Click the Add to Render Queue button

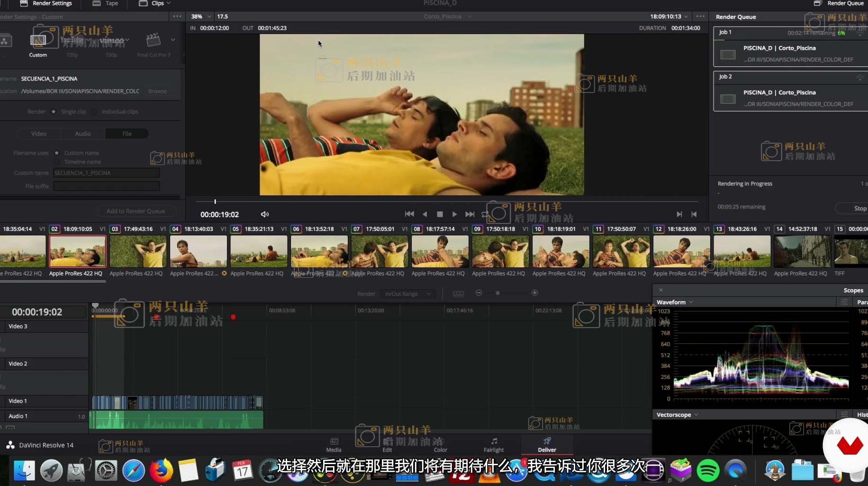(136, 211)
